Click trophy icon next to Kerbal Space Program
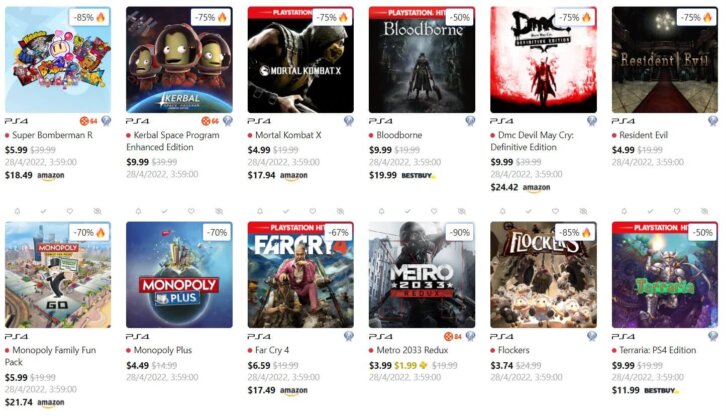 tap(227, 121)
